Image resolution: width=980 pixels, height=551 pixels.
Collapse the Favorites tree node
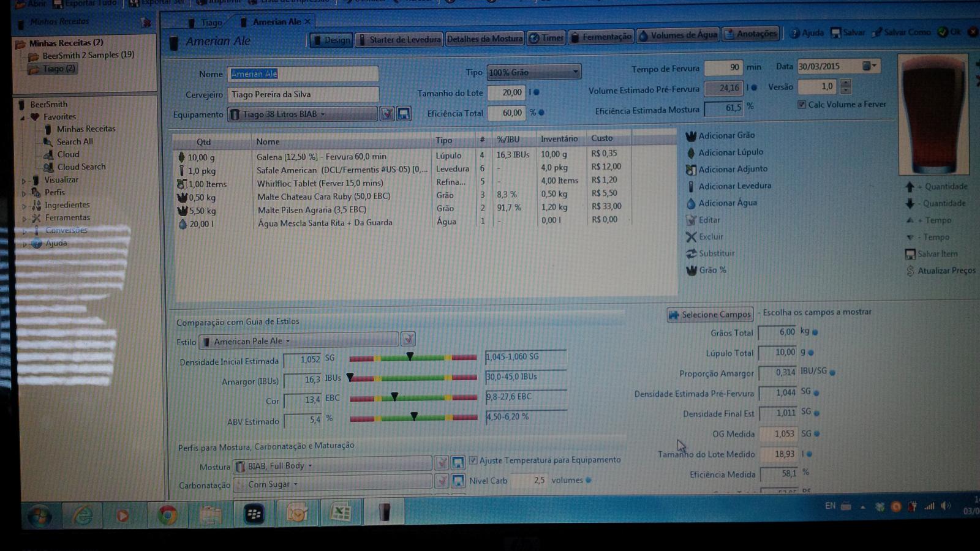23,117
